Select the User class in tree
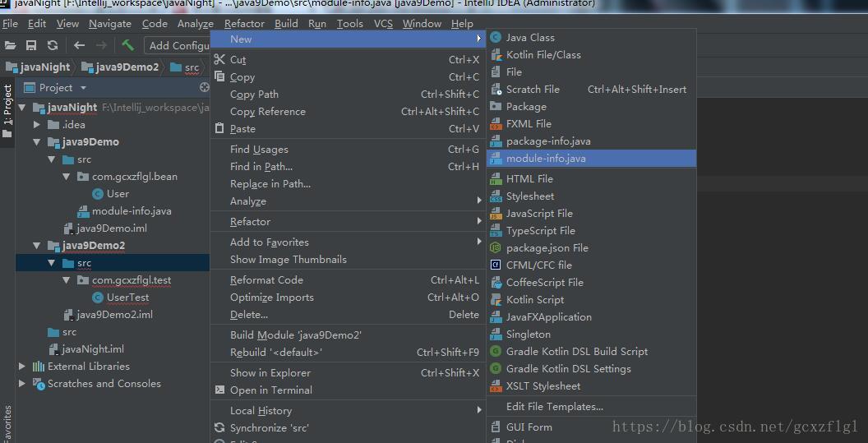868x443 pixels. (x=111, y=194)
